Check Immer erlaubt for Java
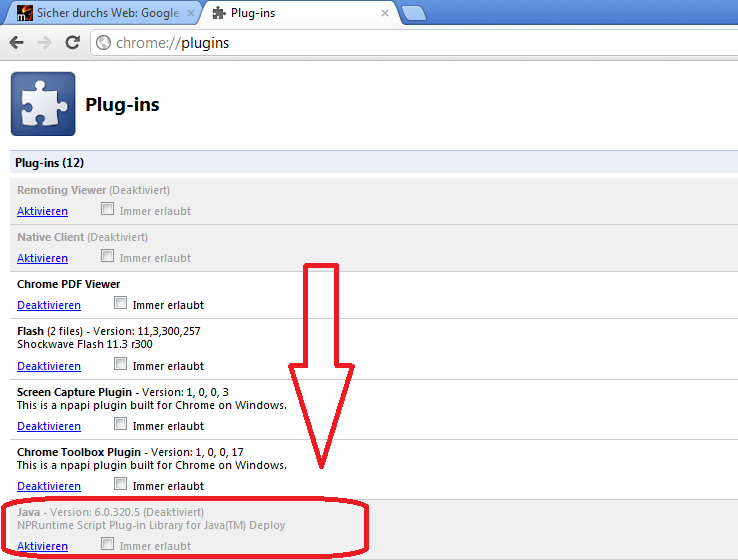 107,544
